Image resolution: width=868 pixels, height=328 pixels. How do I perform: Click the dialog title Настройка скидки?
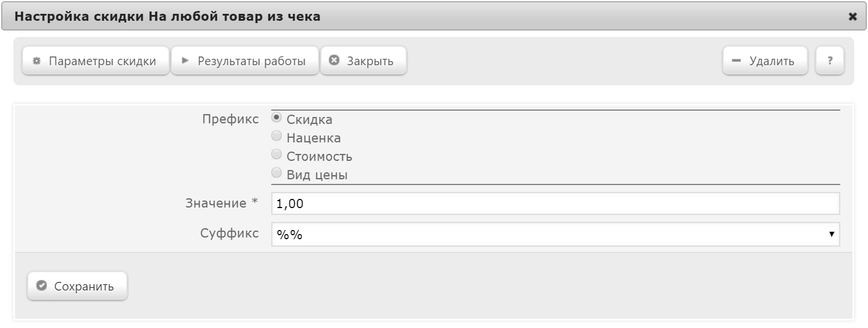(80, 17)
